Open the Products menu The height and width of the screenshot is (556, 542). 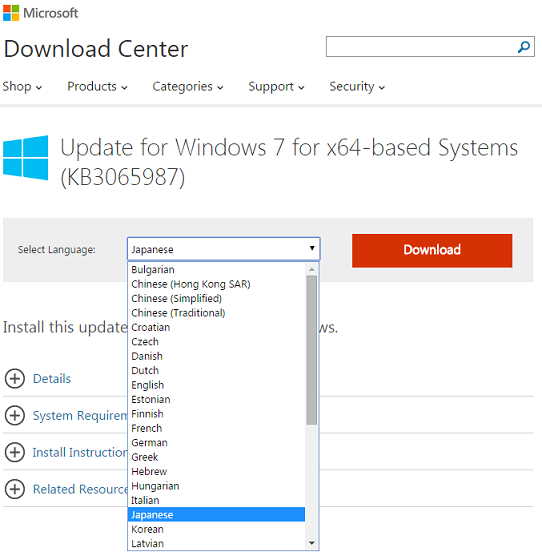97,87
